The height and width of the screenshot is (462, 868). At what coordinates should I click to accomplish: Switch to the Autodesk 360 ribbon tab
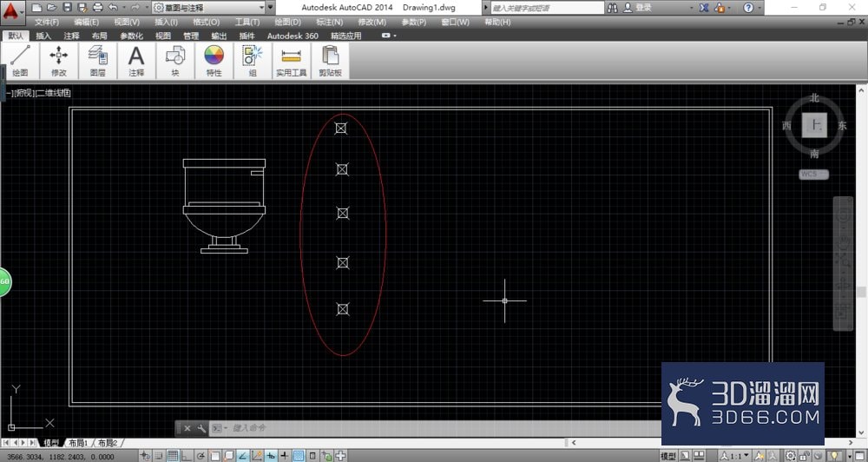point(293,36)
